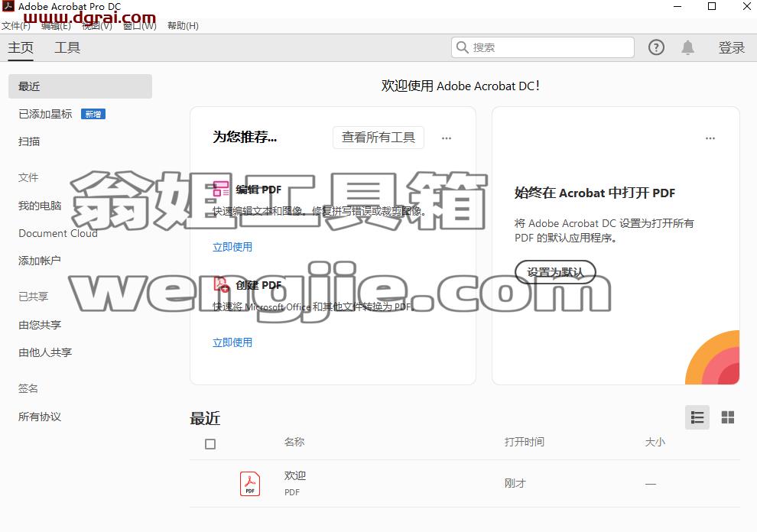This screenshot has width=757, height=532.
Task: Switch to list view icon
Action: [697, 417]
